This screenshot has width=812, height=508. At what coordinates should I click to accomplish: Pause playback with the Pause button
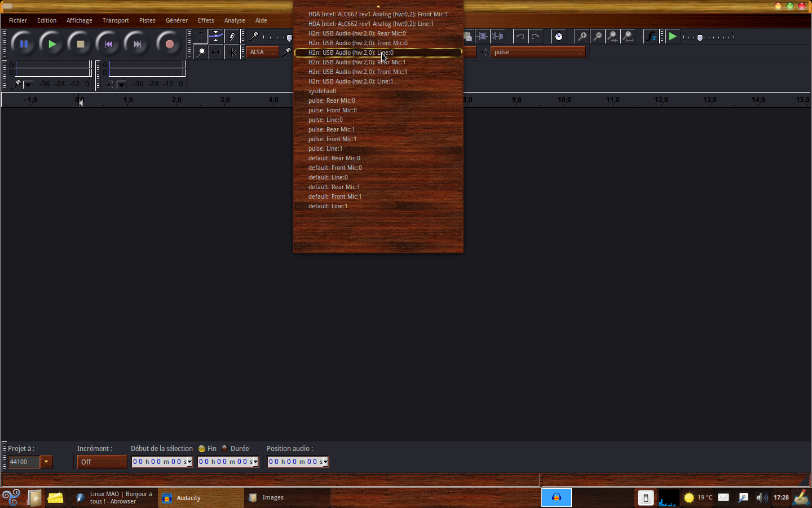(24, 43)
